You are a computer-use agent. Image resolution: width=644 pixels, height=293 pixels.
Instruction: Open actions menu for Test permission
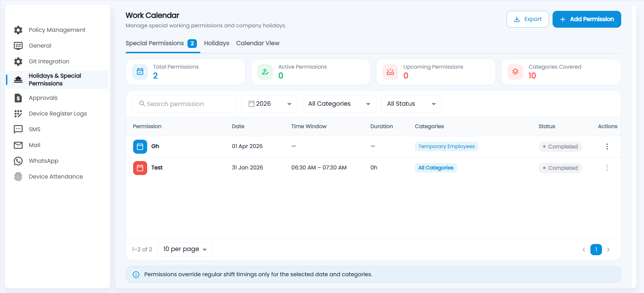[x=607, y=168]
